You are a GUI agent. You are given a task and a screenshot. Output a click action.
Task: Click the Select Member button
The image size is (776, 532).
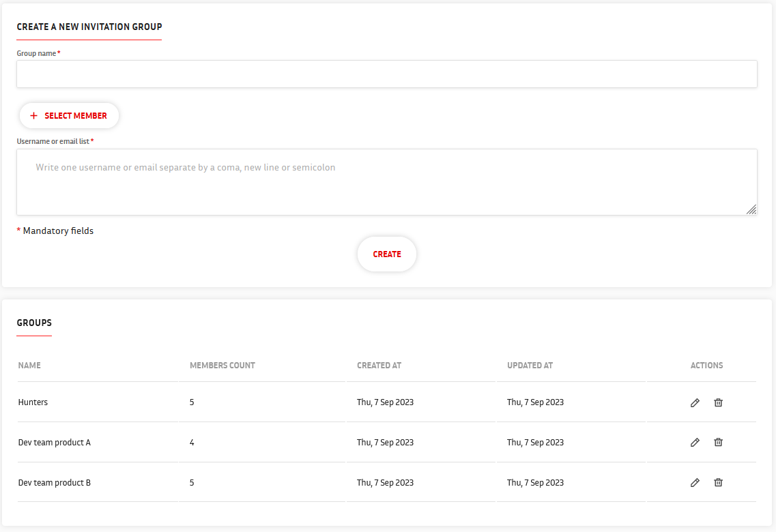[x=69, y=116]
